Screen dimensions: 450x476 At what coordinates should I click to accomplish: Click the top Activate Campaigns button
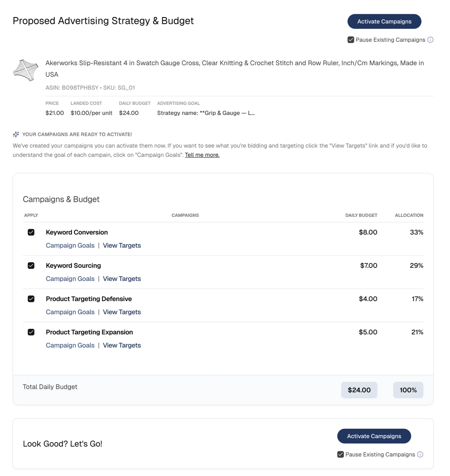[384, 21]
